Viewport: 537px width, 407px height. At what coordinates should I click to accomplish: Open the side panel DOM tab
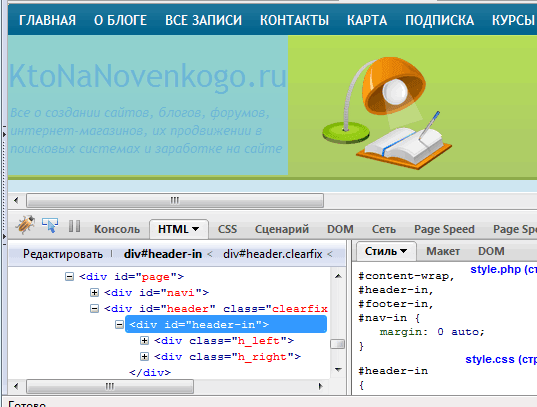pyautogui.click(x=491, y=251)
